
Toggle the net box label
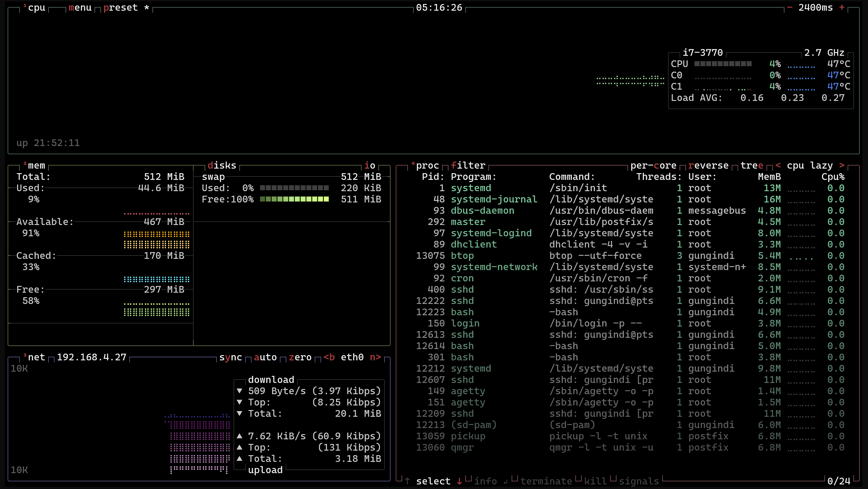34,357
